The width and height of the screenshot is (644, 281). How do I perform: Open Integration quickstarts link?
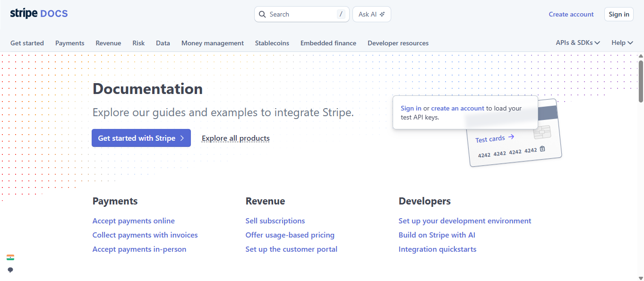click(438, 249)
